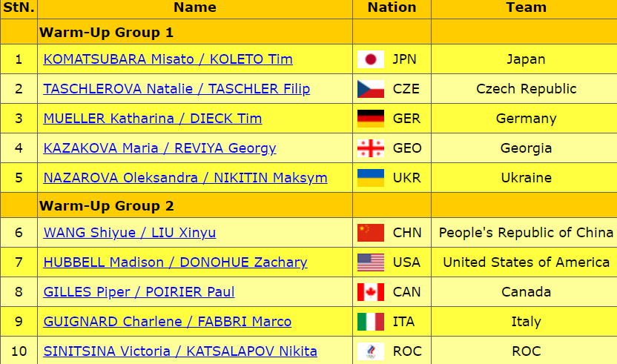Click the ROC flag icon
The width and height of the screenshot is (617, 364).
370,351
